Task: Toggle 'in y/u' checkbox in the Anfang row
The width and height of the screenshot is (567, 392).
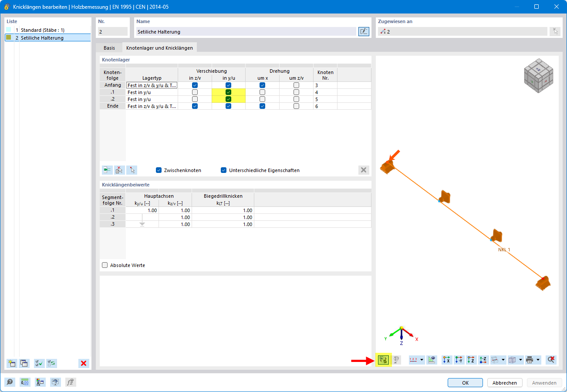Action: (228, 85)
